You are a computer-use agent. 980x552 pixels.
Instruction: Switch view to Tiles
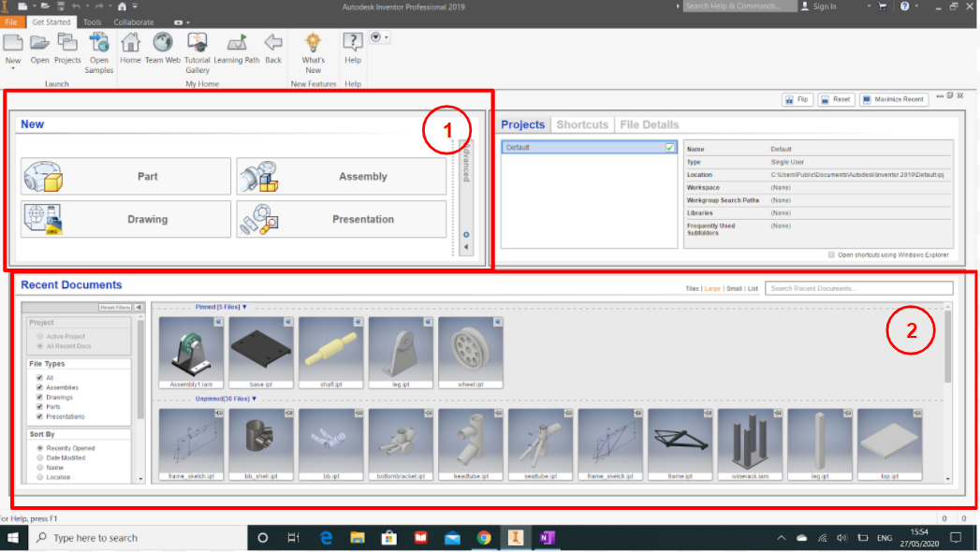[x=692, y=288]
